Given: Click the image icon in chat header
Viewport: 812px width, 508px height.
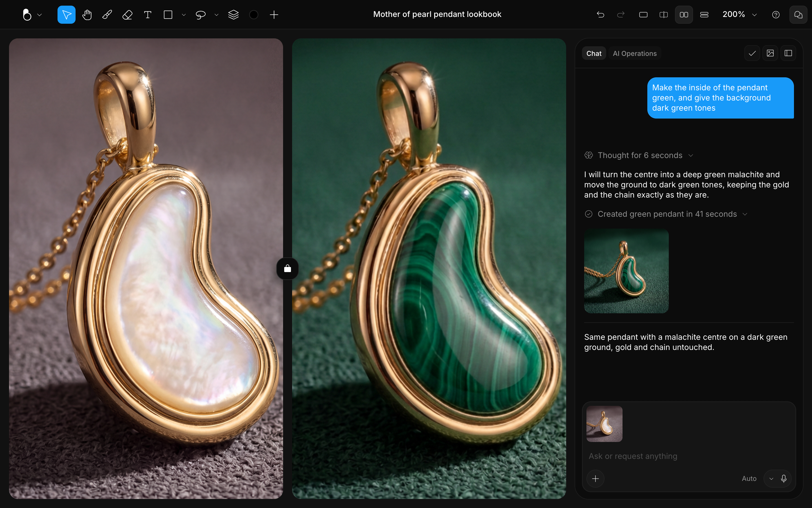Looking at the screenshot, I should 770,53.
